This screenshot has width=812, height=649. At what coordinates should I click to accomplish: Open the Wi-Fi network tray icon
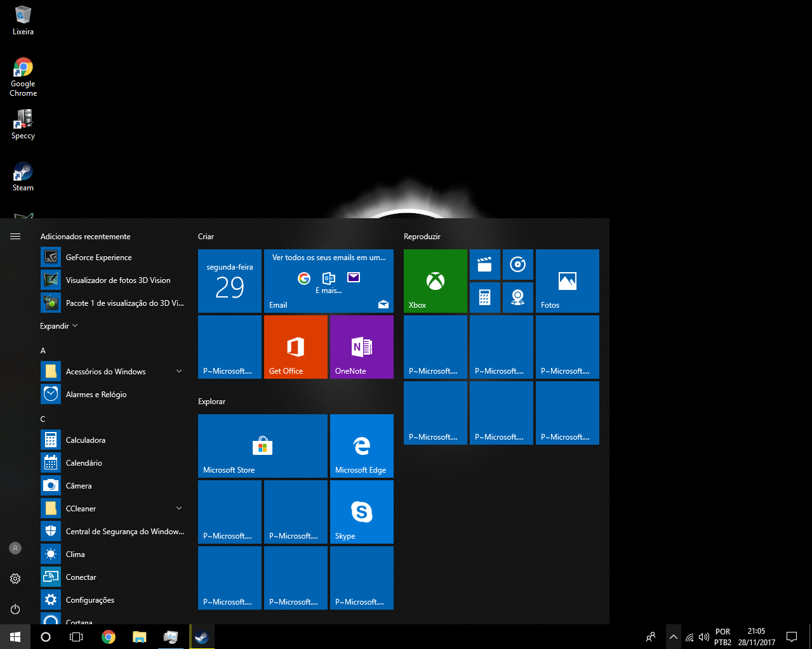click(689, 637)
